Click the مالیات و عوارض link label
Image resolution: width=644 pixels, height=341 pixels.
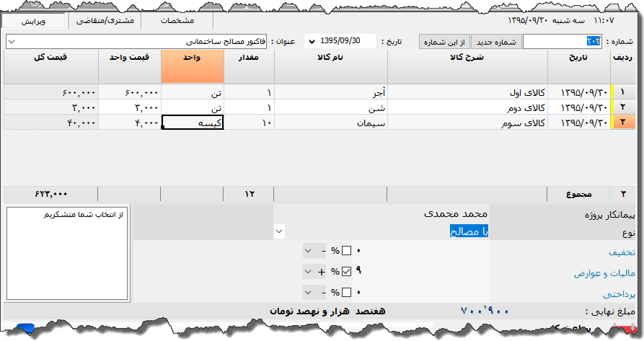click(604, 273)
